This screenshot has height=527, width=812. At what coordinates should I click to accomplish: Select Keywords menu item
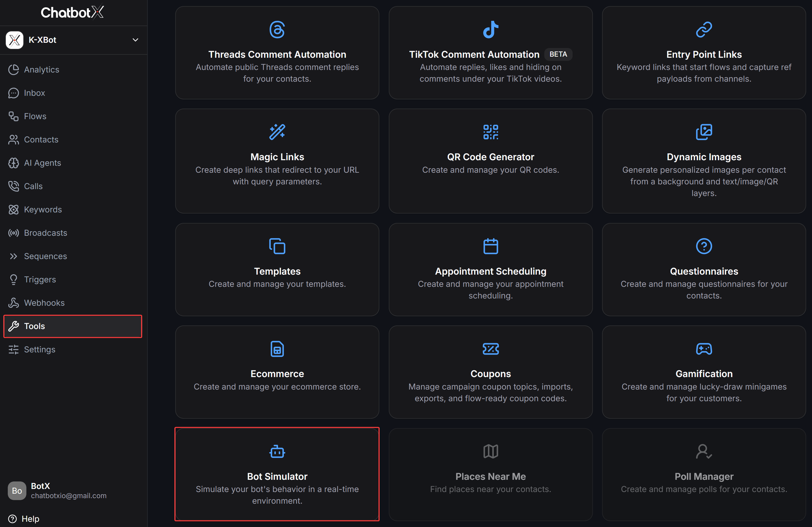pos(73,209)
